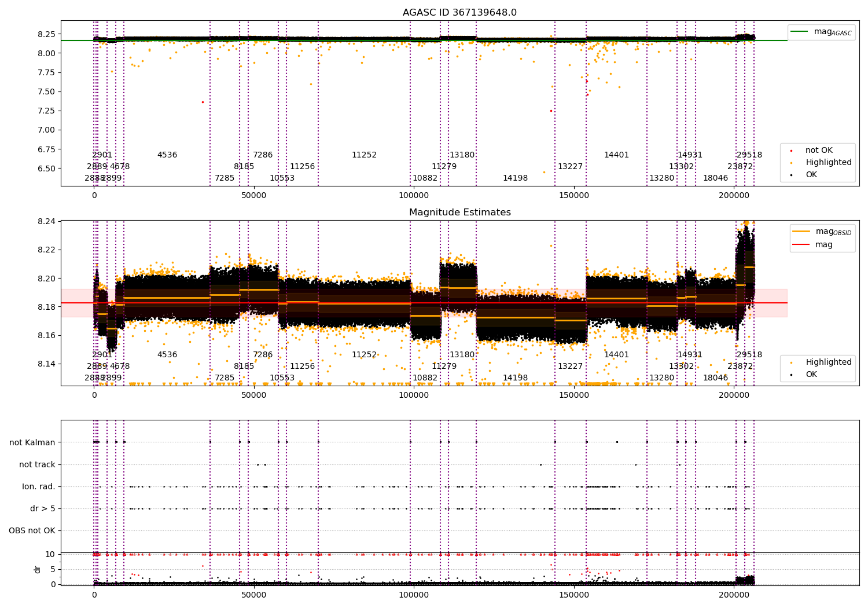The image size is (868, 608).
Task: Click x-tick '150000' under the bottom plot
Action: [574, 595]
